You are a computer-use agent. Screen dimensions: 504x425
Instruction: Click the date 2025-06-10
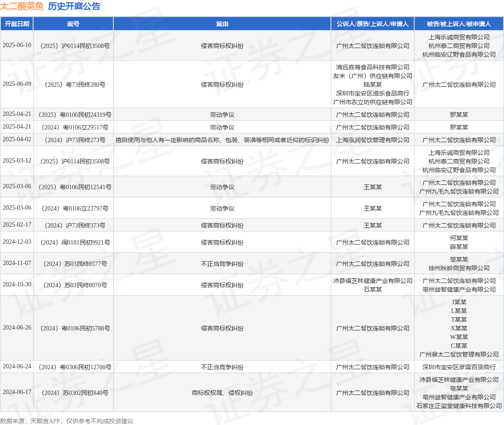click(17, 45)
